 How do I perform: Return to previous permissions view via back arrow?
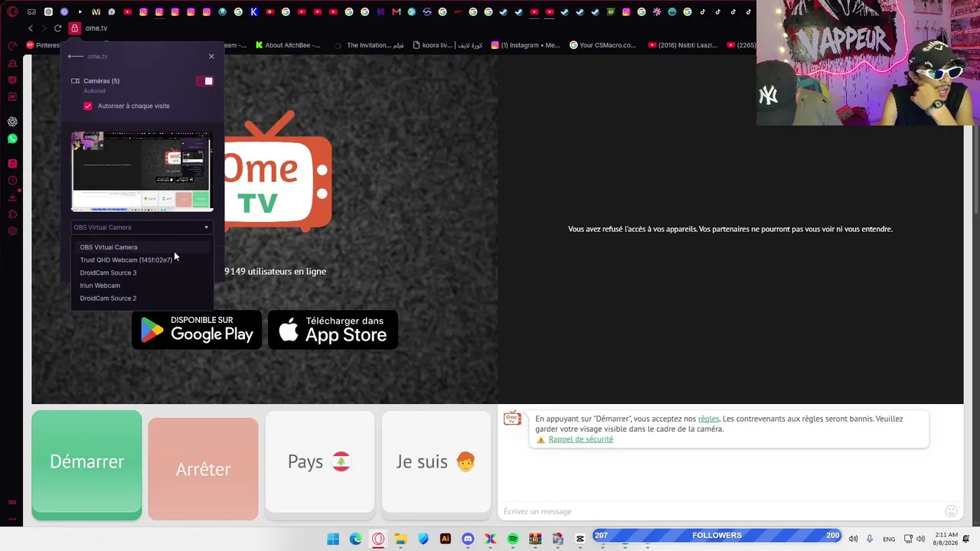click(75, 57)
